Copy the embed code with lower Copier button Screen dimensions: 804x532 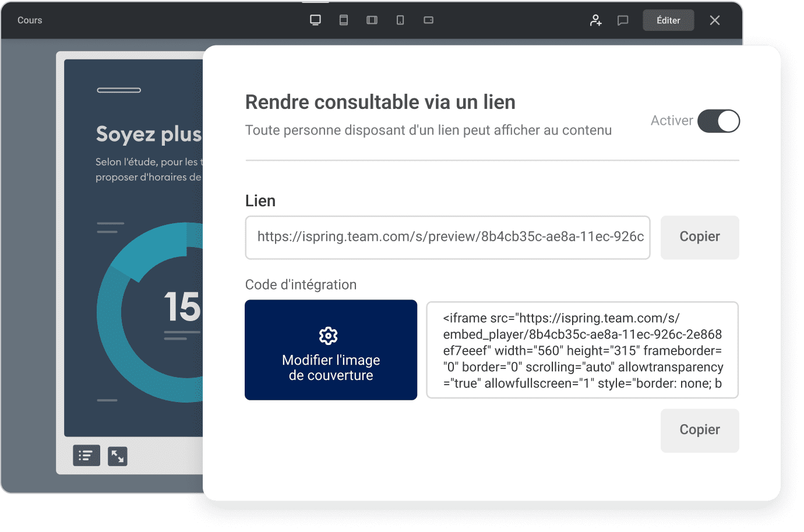(699, 430)
